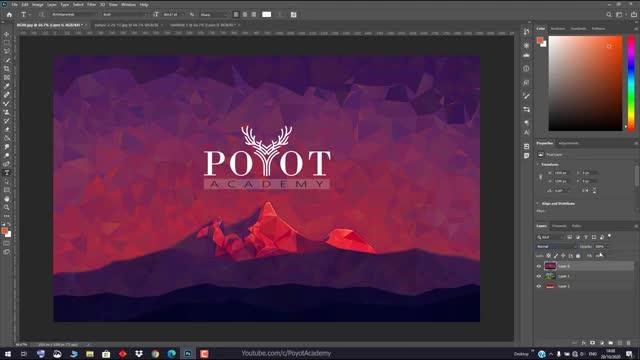Click the hue slider strip in Color panel
Viewport: 640px width, 360px height.
[x=631, y=83]
